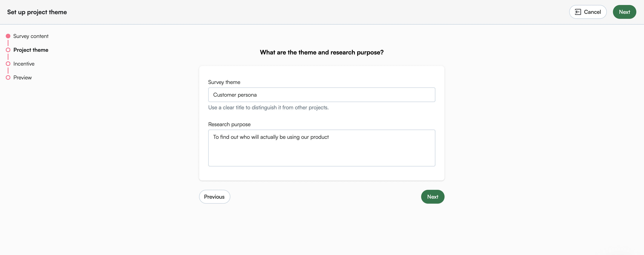The image size is (644, 255).
Task: Go to the Survey content step label
Action: click(x=31, y=36)
